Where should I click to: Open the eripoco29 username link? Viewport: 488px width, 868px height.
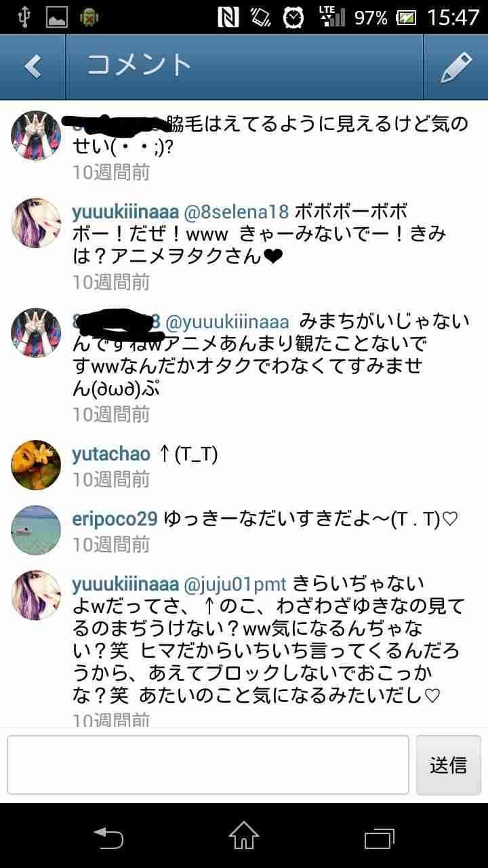(x=115, y=519)
